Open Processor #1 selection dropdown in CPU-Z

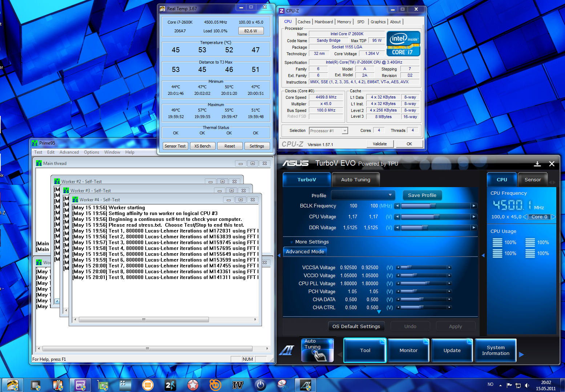(328, 131)
